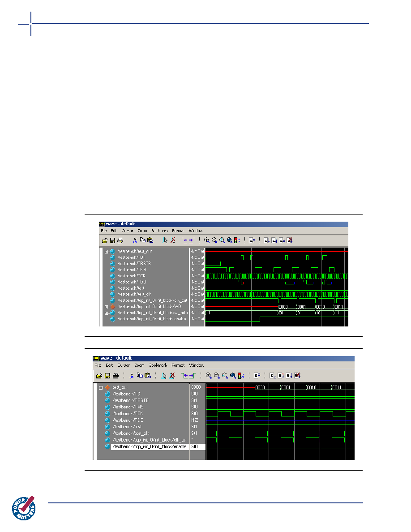The image size is (411, 532).
Task: Select /testbench/TCK signal in the No Data window
Action: click(132, 276)
